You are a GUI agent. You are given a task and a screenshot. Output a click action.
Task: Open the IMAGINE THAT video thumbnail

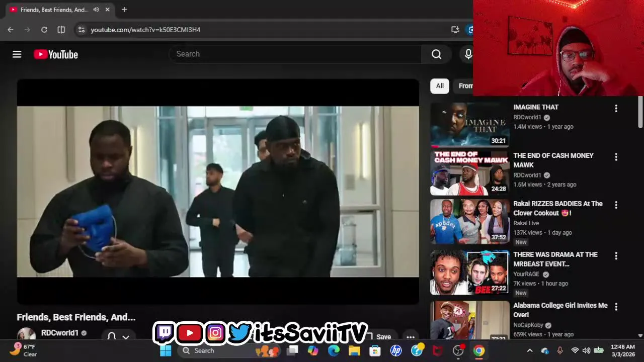pyautogui.click(x=469, y=125)
